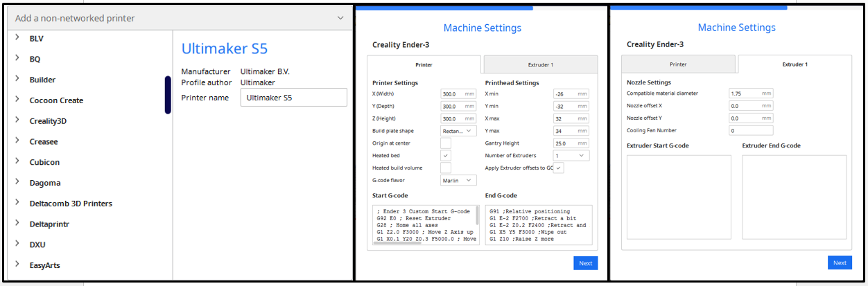868x286 pixels.
Task: Click the Y (Depth) value field
Action: coord(458,106)
